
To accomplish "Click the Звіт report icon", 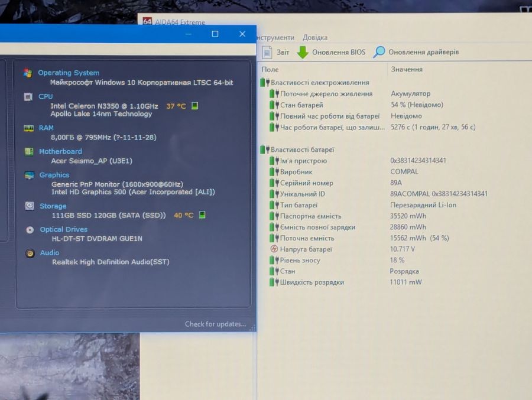I will (x=267, y=52).
